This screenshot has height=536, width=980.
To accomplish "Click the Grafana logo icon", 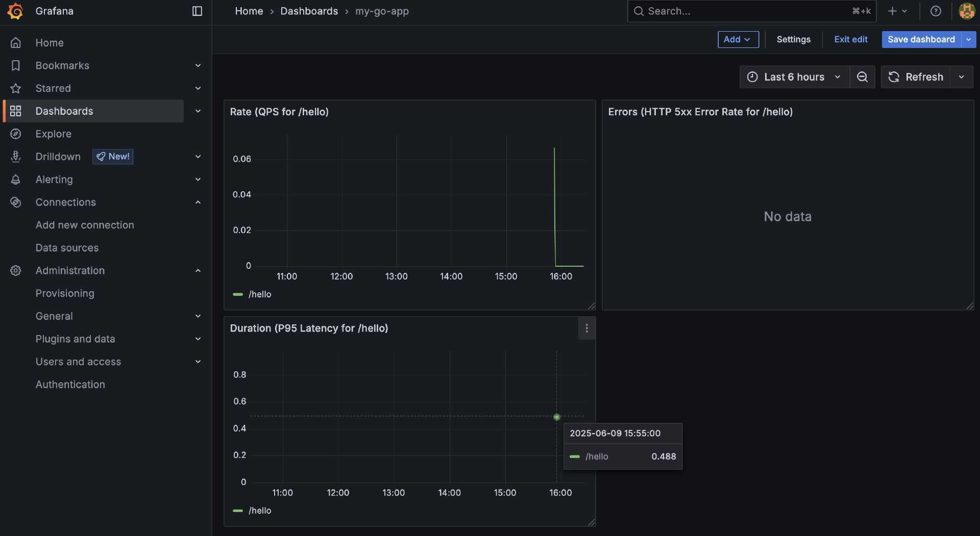I will pyautogui.click(x=16, y=11).
